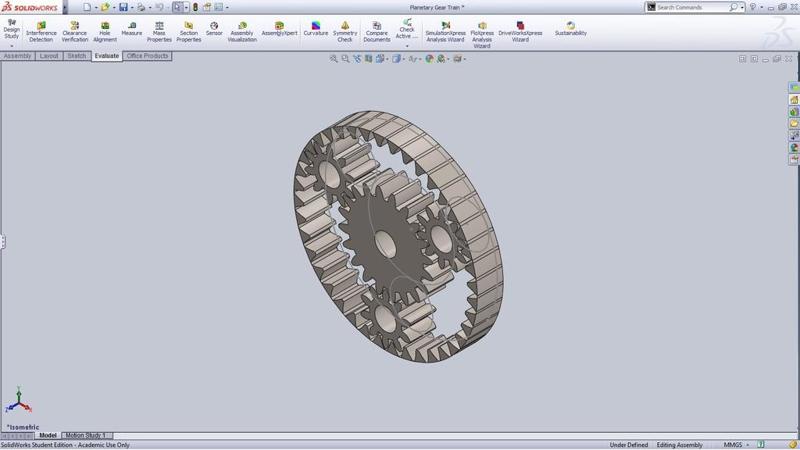This screenshot has width=800, height=450.
Task: Click the Undo arrow
Action: pyautogui.click(x=159, y=7)
